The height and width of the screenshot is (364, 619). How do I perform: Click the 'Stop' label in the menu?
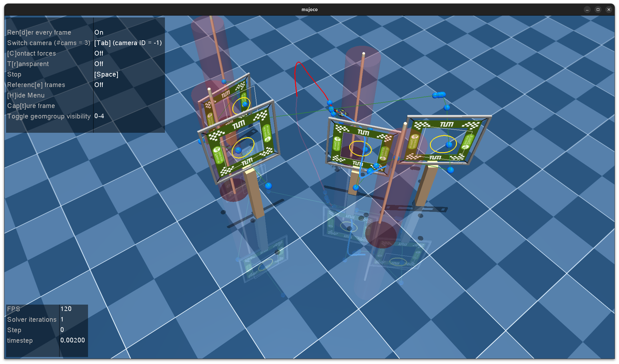click(14, 74)
